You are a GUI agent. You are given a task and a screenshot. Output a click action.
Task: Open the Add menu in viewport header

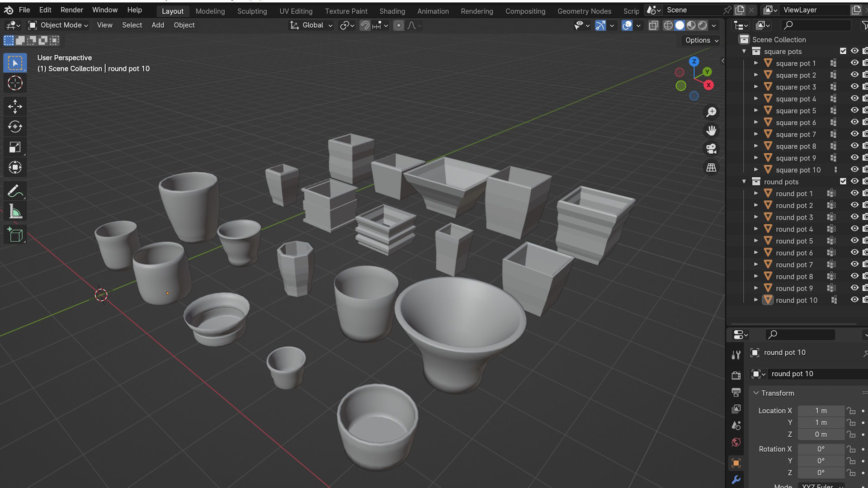(x=158, y=25)
